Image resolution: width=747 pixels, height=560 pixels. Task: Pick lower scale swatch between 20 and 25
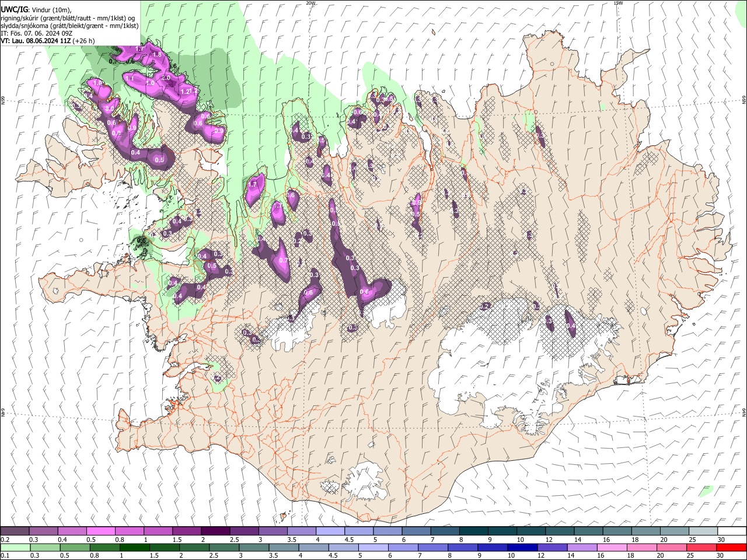[x=671, y=547]
